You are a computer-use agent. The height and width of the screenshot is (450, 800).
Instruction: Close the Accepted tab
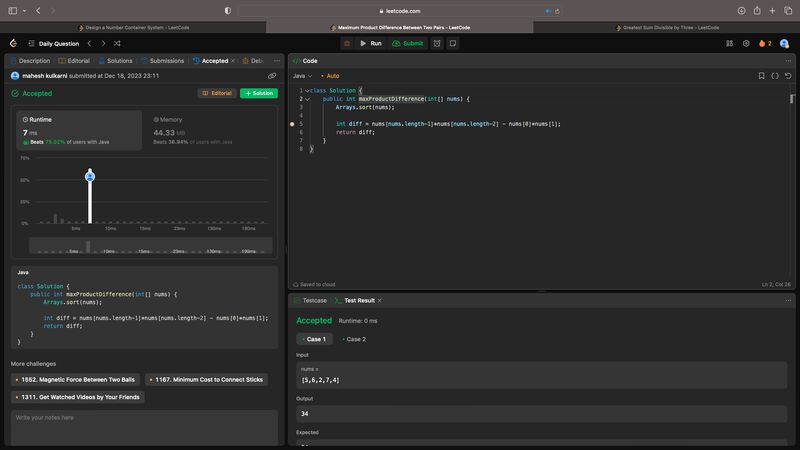pyautogui.click(x=233, y=61)
